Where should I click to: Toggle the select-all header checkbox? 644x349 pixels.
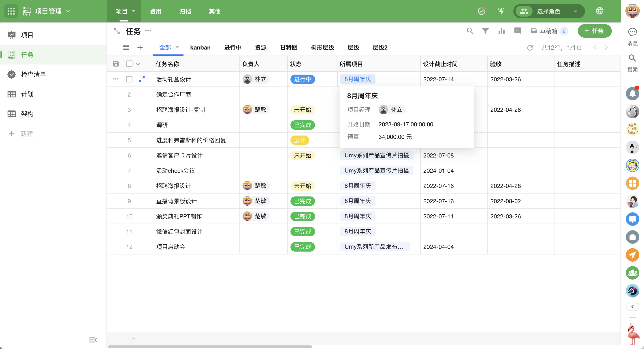coord(129,64)
